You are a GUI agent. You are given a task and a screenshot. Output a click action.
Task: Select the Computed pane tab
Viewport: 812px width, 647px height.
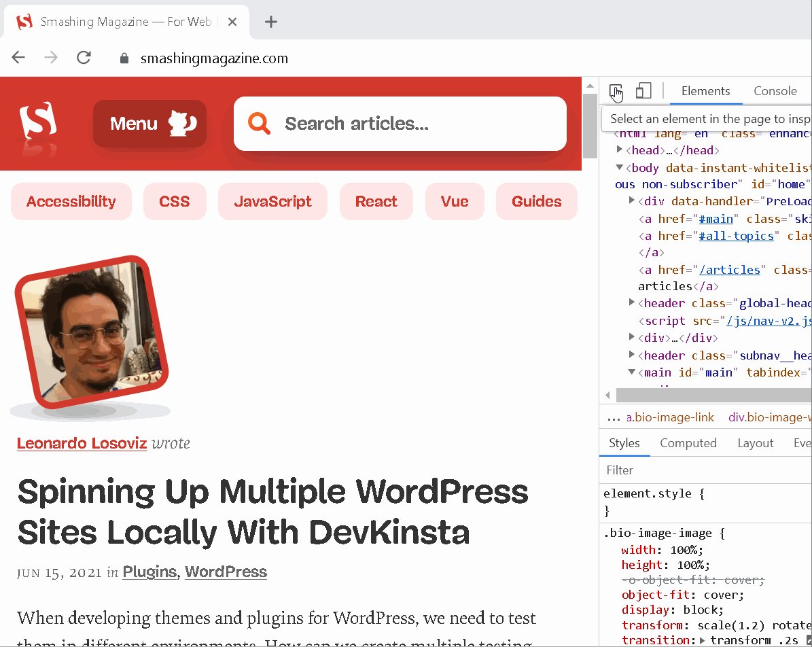click(x=688, y=443)
